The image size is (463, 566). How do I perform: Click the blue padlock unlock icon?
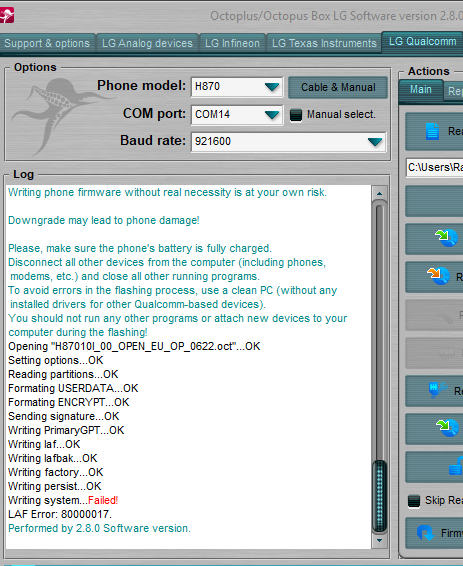[x=456, y=466]
